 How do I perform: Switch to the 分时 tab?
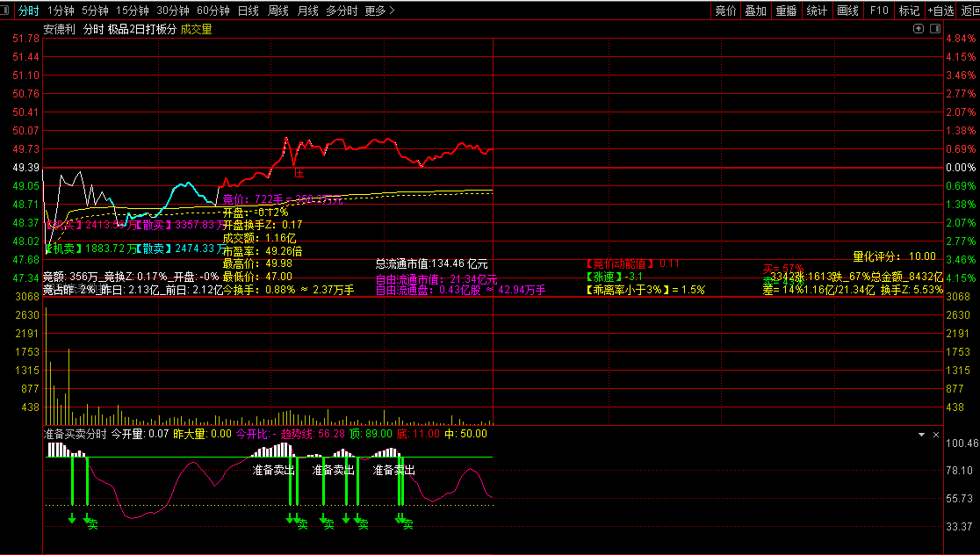29,11
